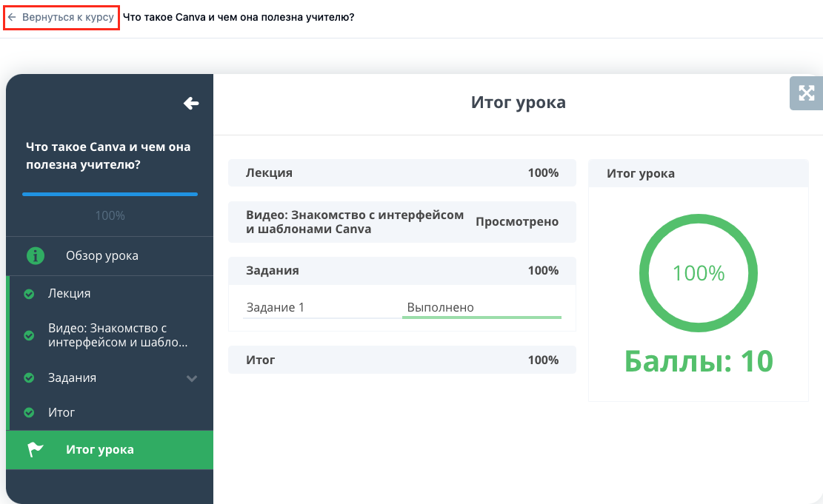
Task: Click the checkmark icon next to Итог
Action: pos(29,413)
